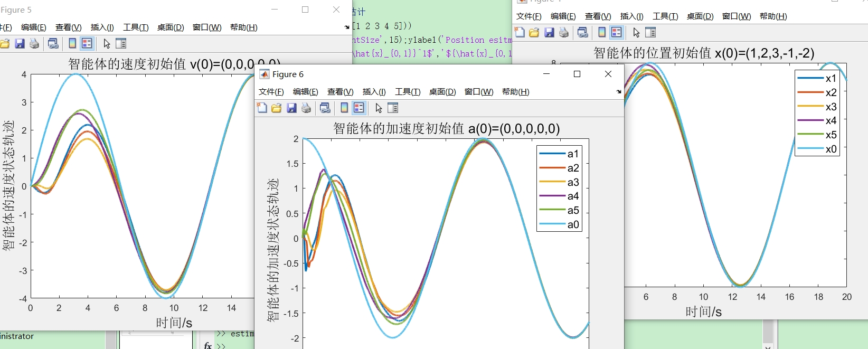This screenshot has width=868, height=349.
Task: Open 编辑(E) menu in Figure 5
Action: [34, 27]
